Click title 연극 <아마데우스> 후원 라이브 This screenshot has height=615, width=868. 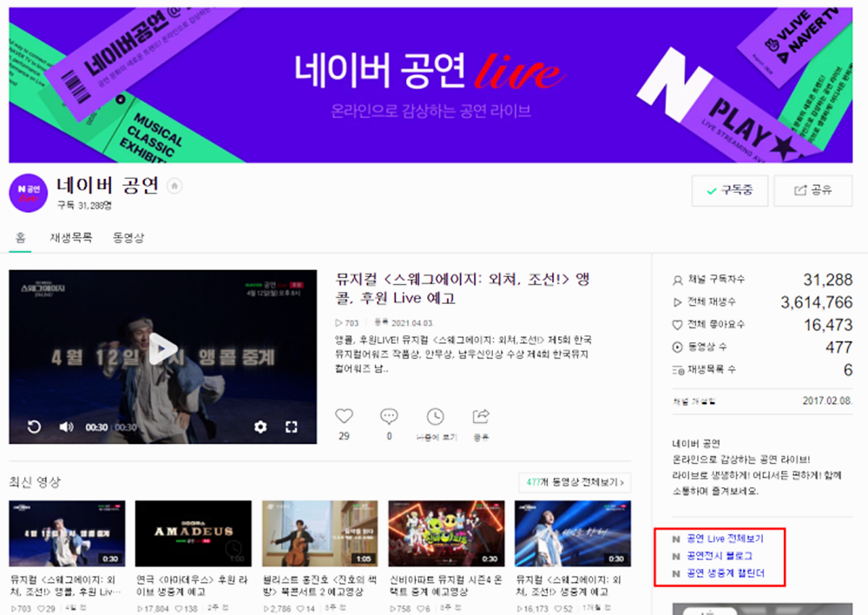(x=192, y=585)
